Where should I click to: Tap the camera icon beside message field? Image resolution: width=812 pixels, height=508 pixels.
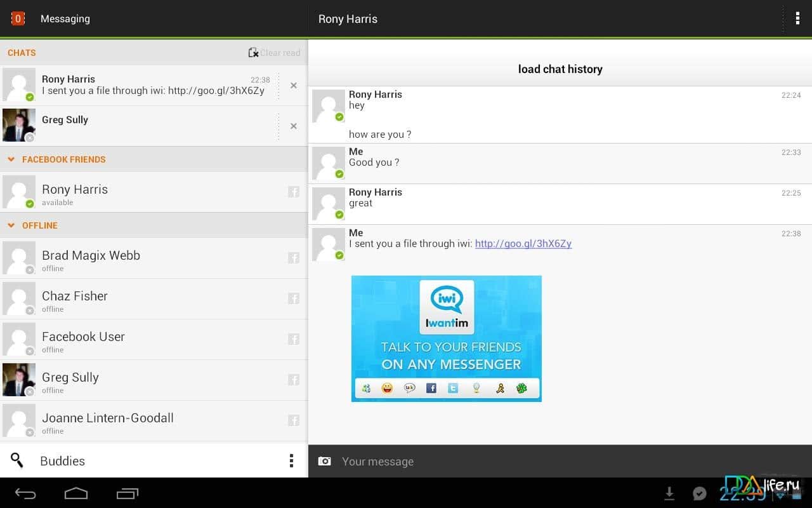324,461
